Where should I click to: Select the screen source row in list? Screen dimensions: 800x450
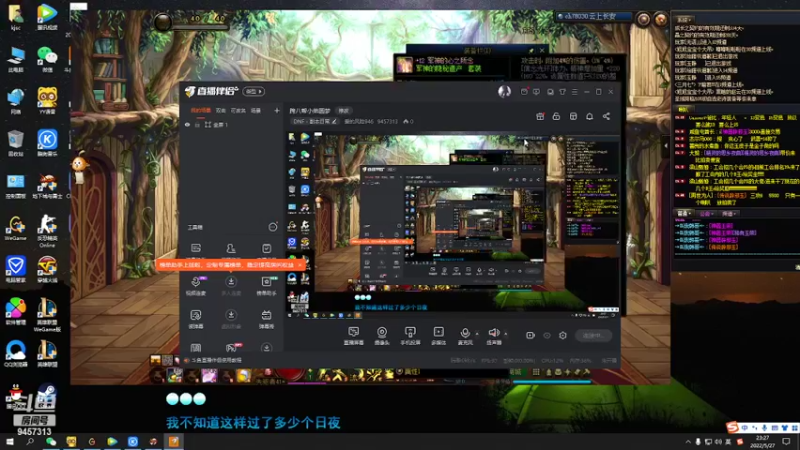click(232, 125)
